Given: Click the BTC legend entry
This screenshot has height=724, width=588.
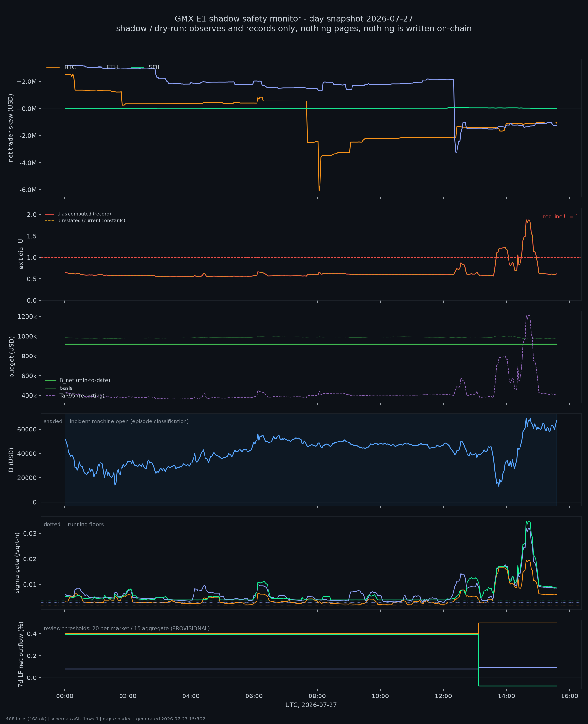Looking at the screenshot, I should pos(61,67).
